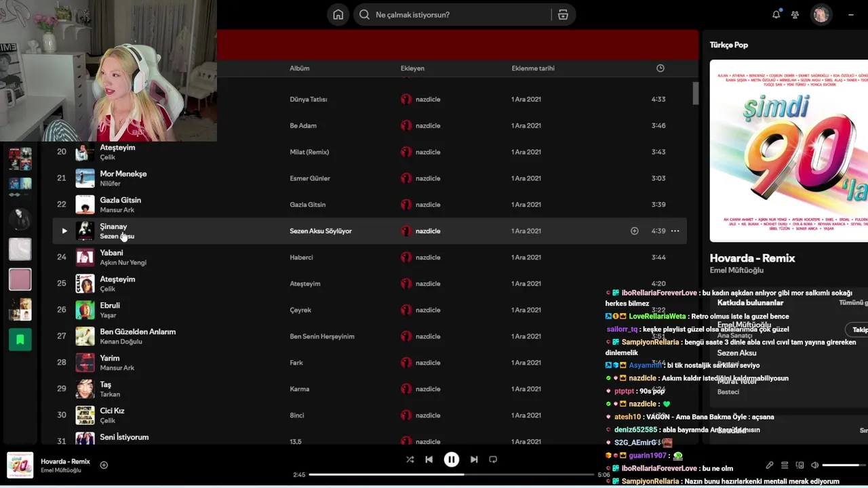Add Şinanay to Liked Songs via plus
The image size is (868, 488).
click(x=634, y=231)
